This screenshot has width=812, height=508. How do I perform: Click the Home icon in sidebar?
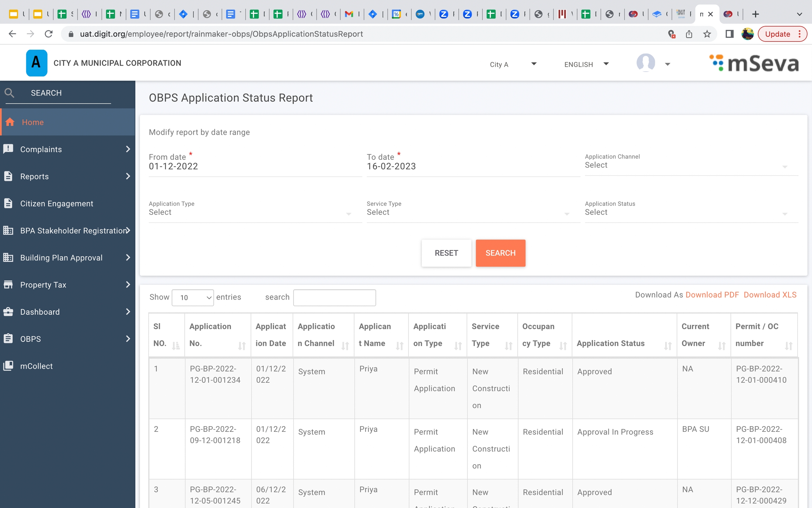pyautogui.click(x=10, y=122)
